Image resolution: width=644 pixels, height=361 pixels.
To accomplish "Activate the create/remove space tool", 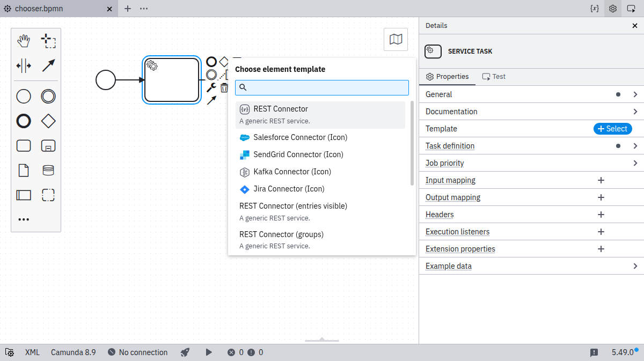I will point(24,66).
